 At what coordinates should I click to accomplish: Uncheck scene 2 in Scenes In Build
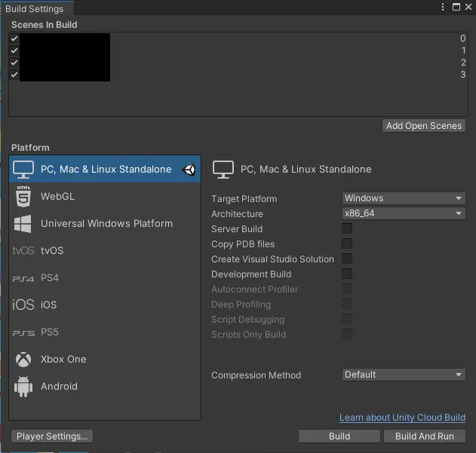14,63
